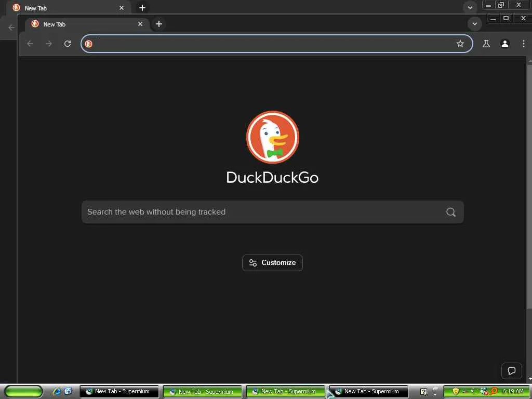Launch Internet Explorer from quick launch

(x=57, y=391)
